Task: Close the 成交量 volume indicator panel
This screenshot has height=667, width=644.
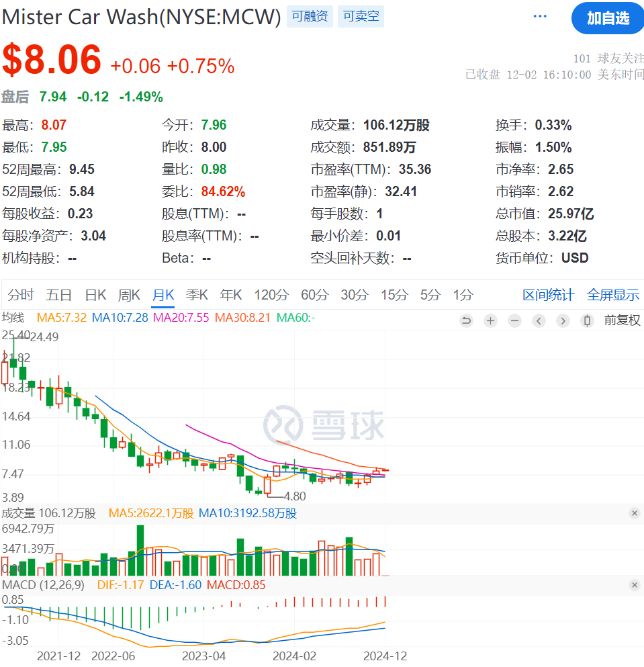Action: (634, 513)
